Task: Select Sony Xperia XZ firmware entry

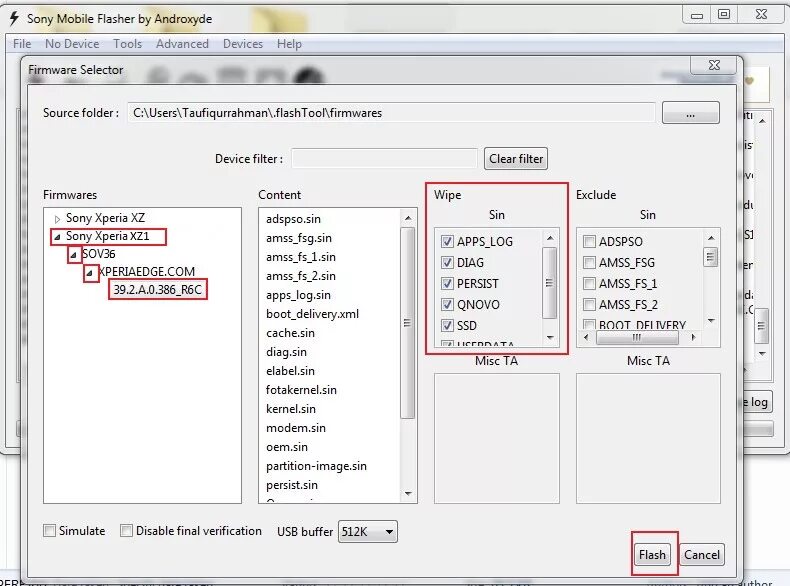Action: click(105, 218)
